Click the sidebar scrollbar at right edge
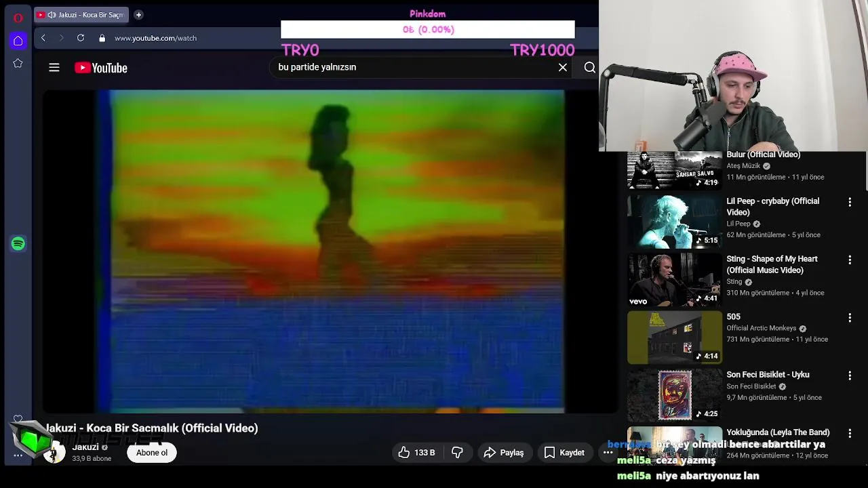 [865, 172]
